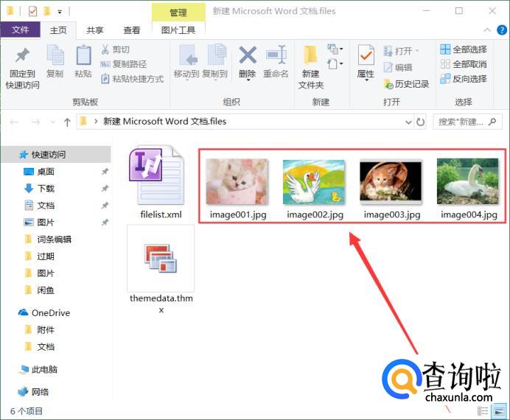The width and height of the screenshot is (510, 420).
Task: Select the image002.jpg swan thumbnail
Action: click(x=315, y=181)
